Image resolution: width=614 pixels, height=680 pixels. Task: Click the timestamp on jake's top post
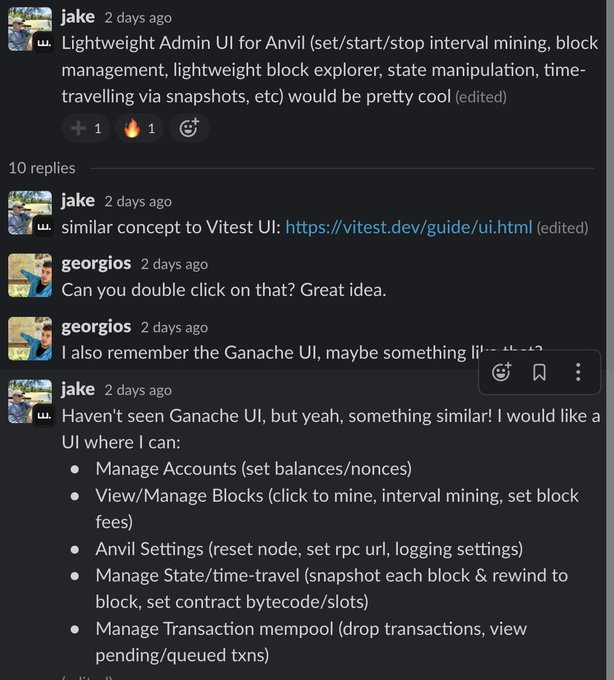[138, 18]
